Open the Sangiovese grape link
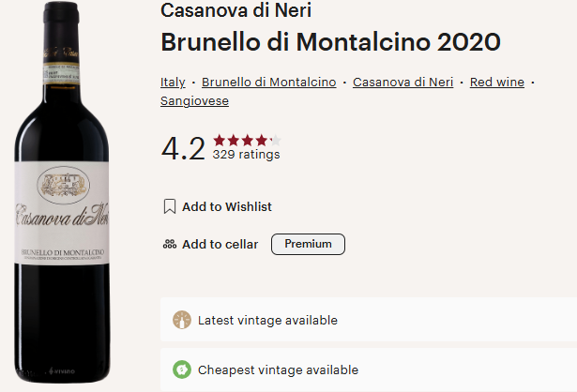The height and width of the screenshot is (392, 577). pyautogui.click(x=194, y=101)
